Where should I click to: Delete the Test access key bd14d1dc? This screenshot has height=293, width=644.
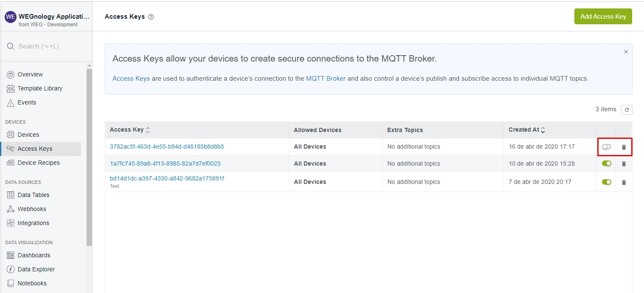click(624, 182)
